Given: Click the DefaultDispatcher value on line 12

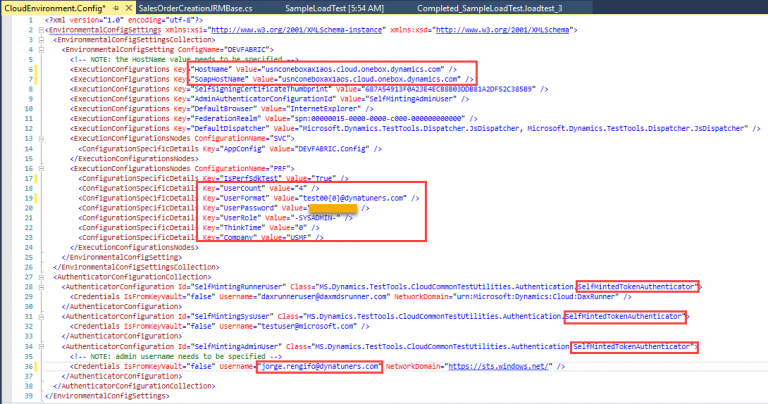Looking at the screenshot, I should 523,128.
